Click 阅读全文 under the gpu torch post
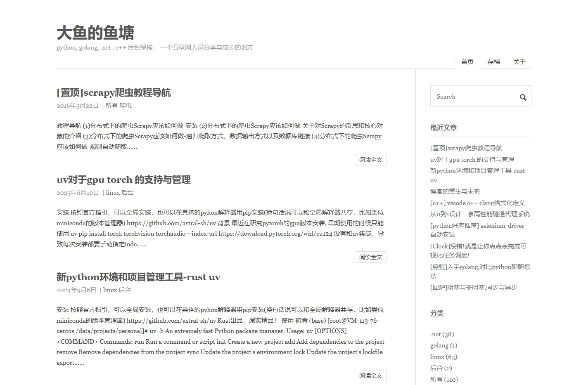The image size is (588, 385). [370, 257]
